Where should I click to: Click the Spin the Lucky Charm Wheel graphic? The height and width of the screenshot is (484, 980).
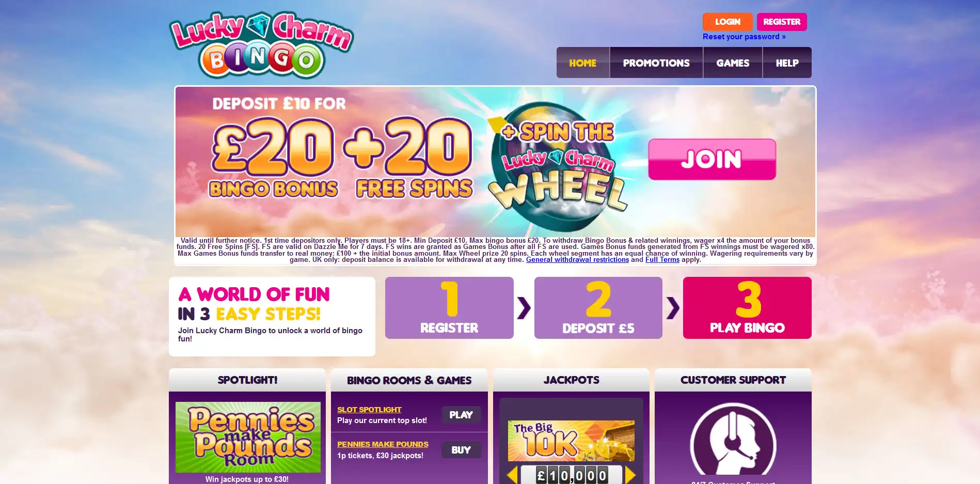pos(558,164)
